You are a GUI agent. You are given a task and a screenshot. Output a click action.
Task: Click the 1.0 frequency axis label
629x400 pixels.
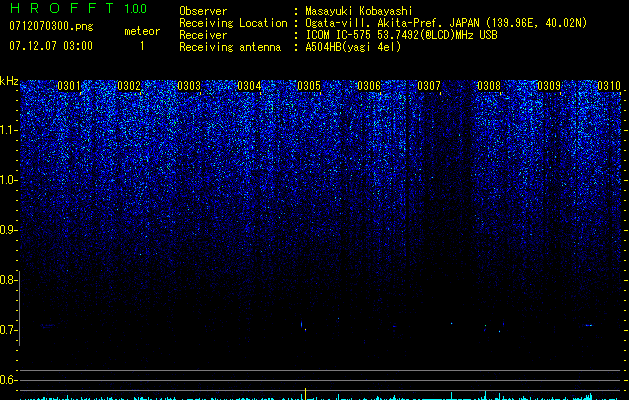(8, 180)
